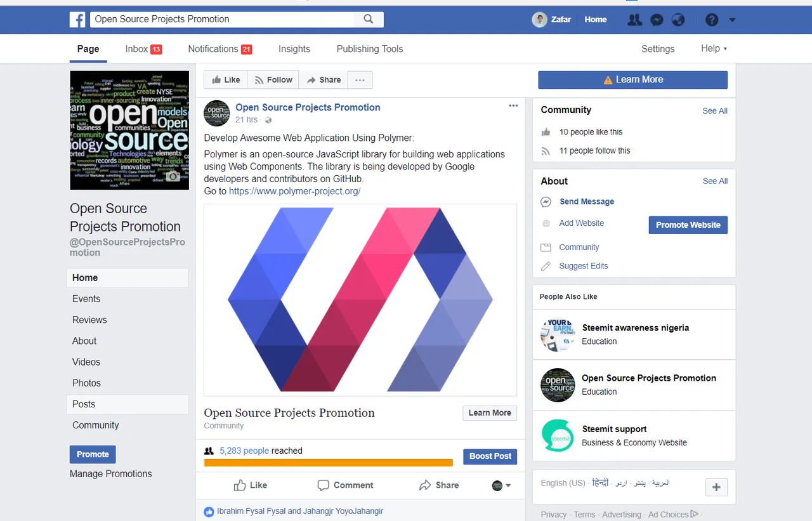Add another language with plus button

click(x=716, y=487)
